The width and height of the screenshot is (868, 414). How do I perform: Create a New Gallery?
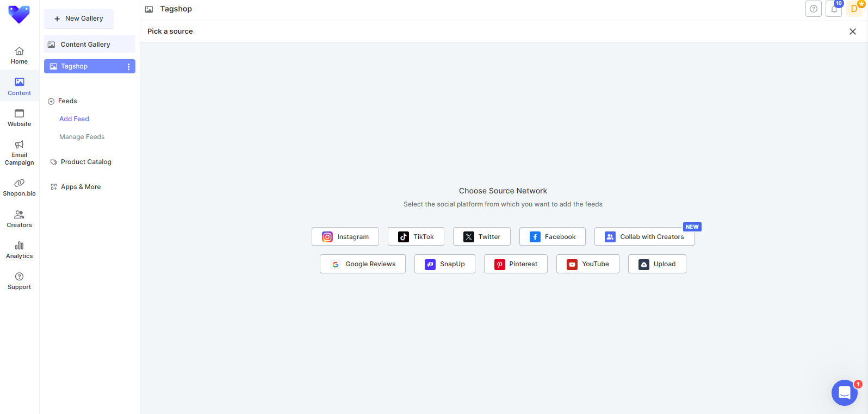coord(79,18)
